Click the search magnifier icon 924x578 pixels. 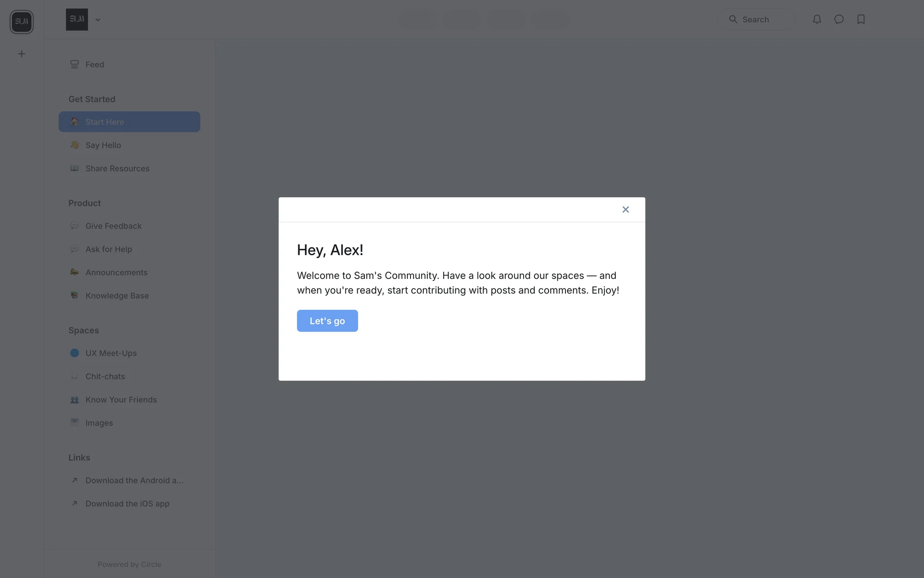[733, 19]
